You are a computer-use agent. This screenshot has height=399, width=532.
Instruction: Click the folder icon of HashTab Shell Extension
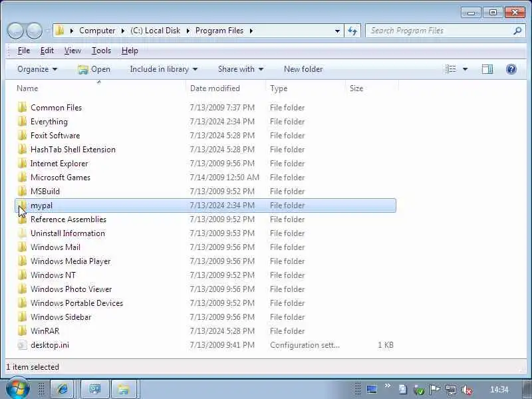pos(23,149)
